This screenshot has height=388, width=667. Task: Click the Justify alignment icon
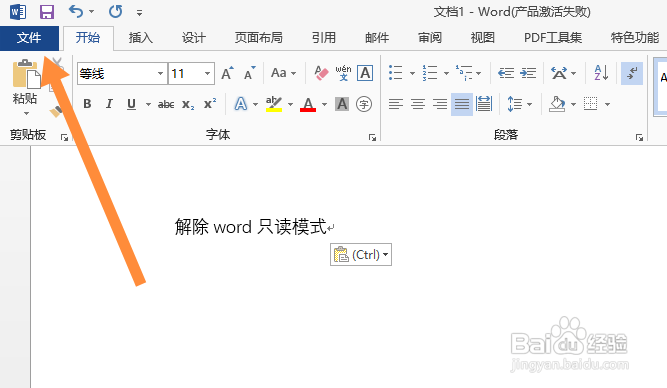(462, 104)
